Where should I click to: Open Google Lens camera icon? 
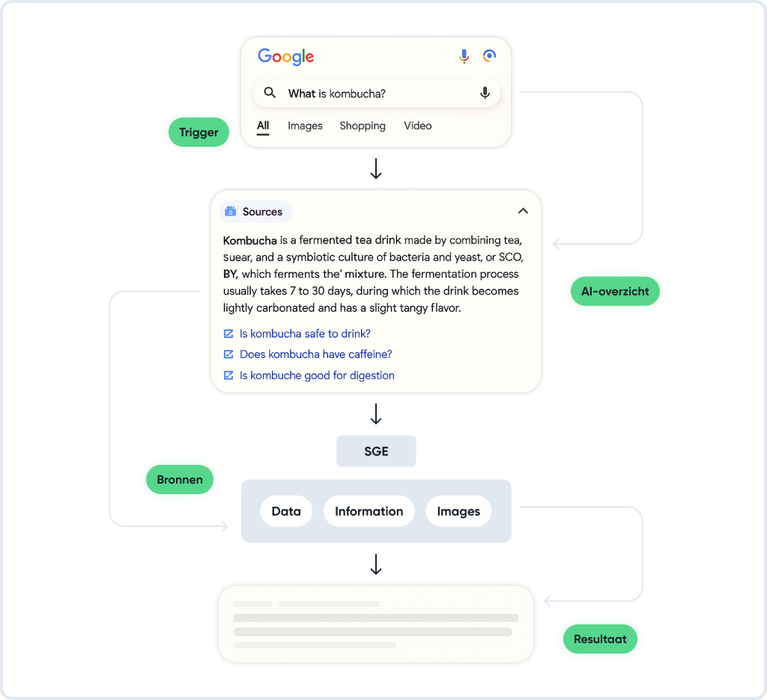coord(489,55)
